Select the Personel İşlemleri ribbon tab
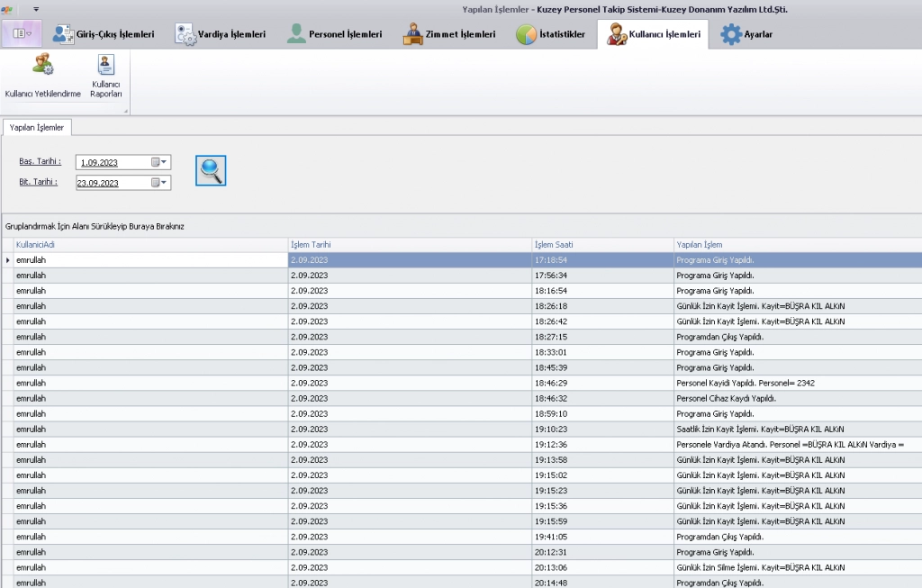This screenshot has width=922, height=588. pyautogui.click(x=334, y=34)
